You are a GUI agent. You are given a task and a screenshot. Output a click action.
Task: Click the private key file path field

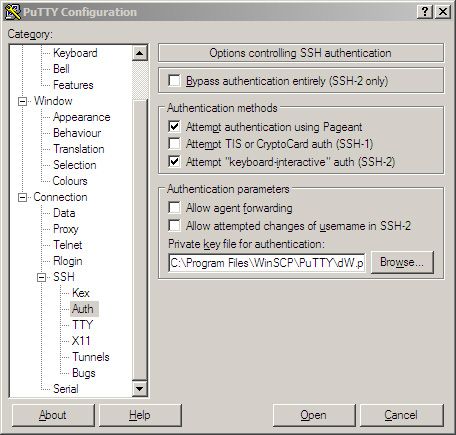pos(267,263)
